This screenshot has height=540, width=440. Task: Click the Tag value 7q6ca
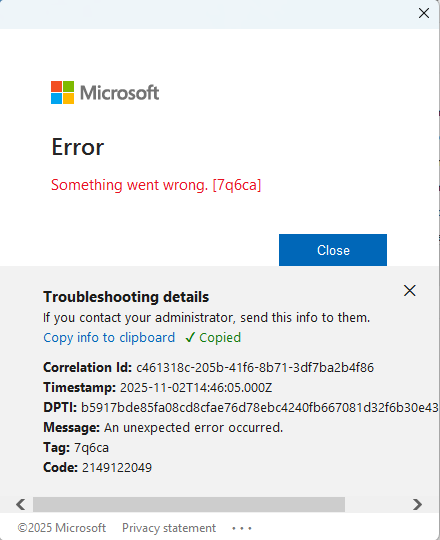91,448
